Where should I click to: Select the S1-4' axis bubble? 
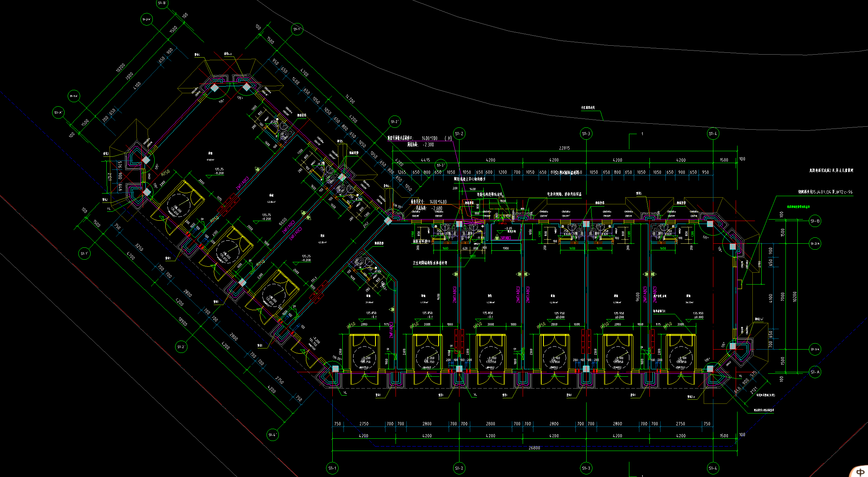pyautogui.click(x=272, y=435)
